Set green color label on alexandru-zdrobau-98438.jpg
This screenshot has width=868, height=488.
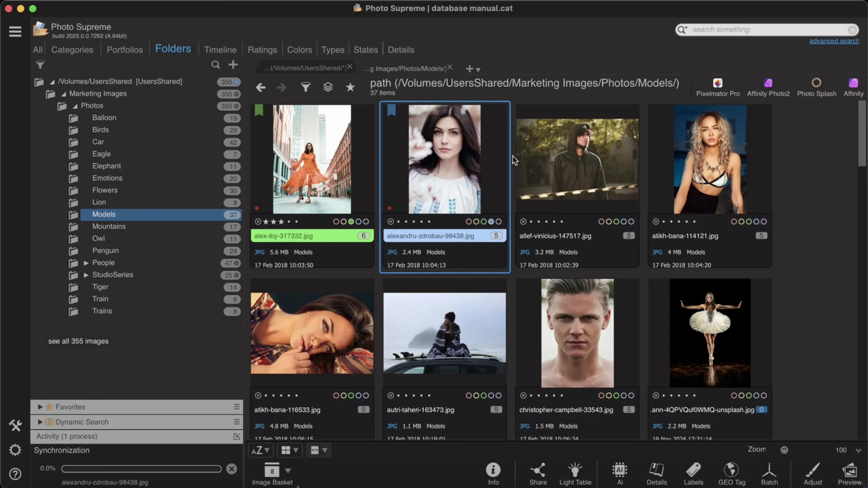[x=484, y=222]
